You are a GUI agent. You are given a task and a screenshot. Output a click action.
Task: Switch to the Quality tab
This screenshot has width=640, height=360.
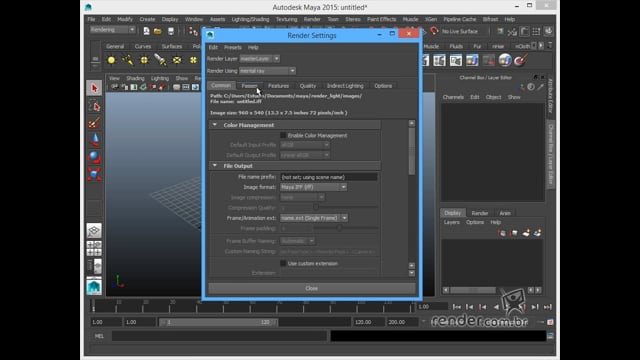click(x=308, y=86)
